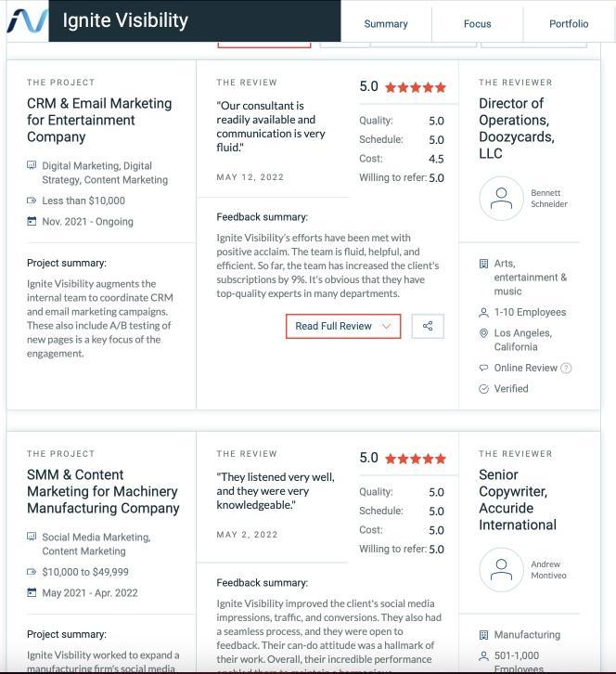
Task: Click the five-star rating on the first review
Action: pos(416,87)
